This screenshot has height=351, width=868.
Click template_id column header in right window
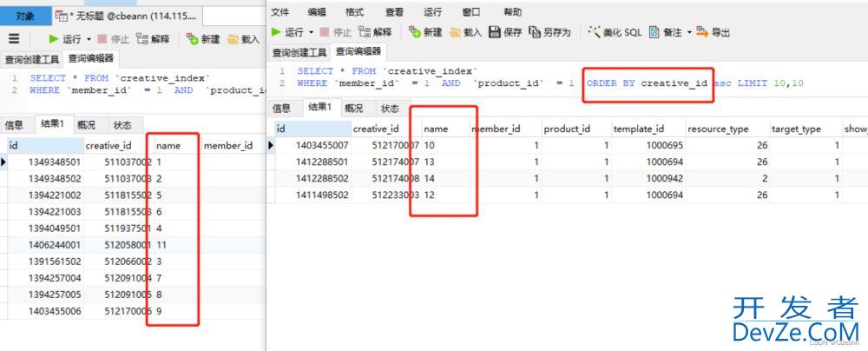pyautogui.click(x=648, y=129)
